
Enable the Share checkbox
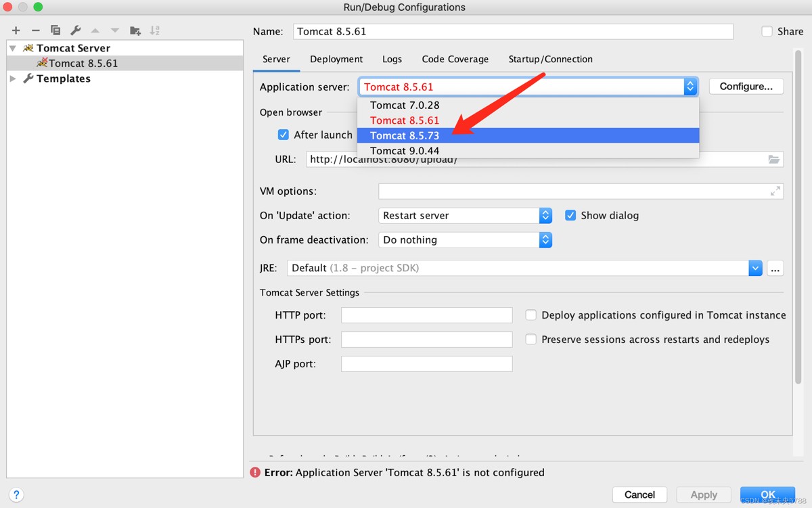pyautogui.click(x=767, y=31)
